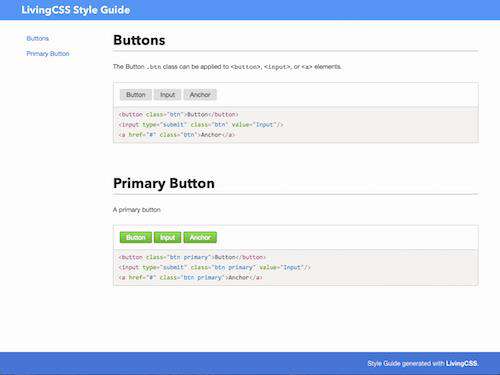Click the green primary Input example

167,237
